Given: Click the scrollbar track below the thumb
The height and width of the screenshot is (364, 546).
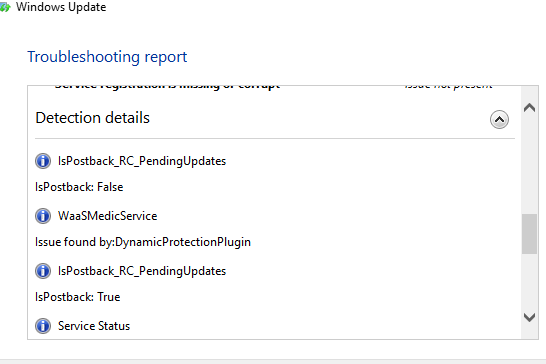Looking at the screenshot, I should [529, 282].
